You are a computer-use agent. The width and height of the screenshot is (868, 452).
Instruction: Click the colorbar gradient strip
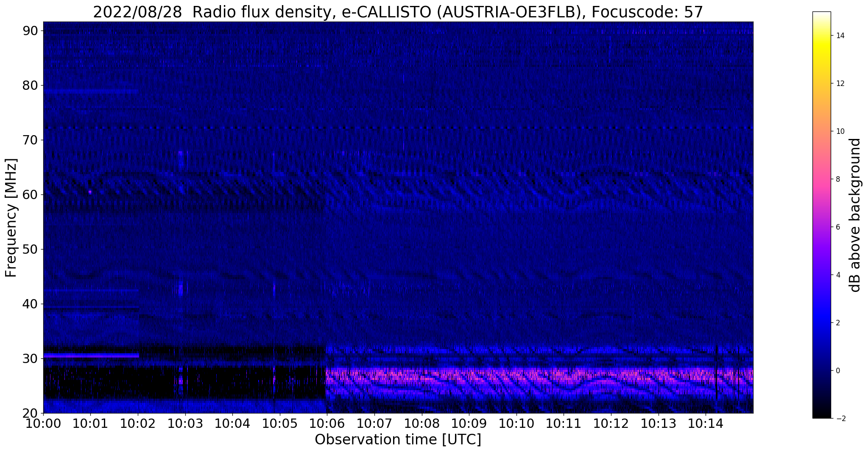click(x=821, y=215)
